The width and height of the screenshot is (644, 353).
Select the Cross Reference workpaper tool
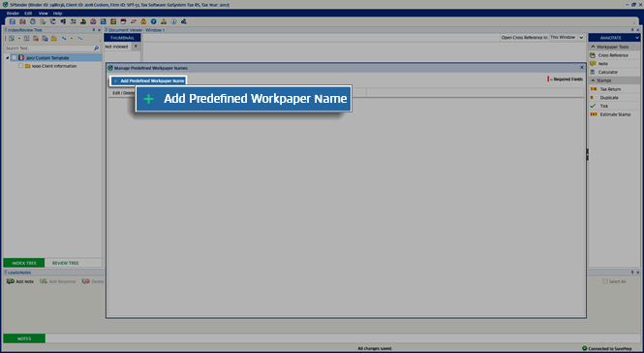613,55
